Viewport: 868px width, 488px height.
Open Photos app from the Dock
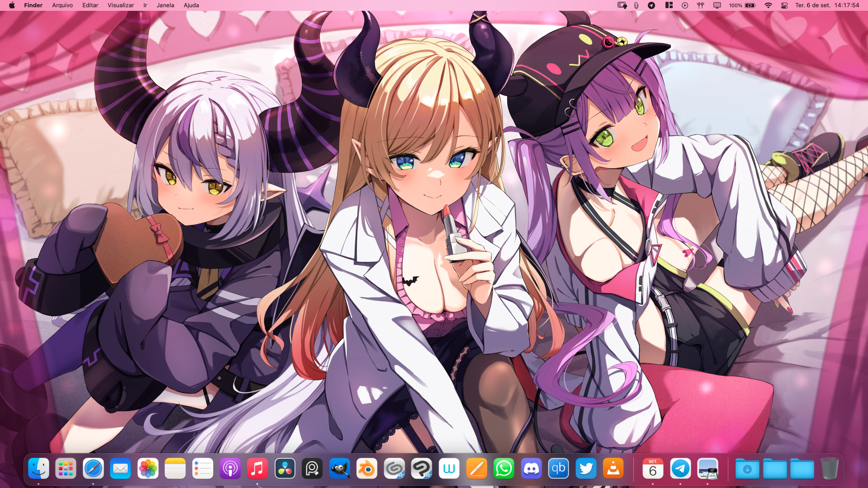(x=148, y=469)
